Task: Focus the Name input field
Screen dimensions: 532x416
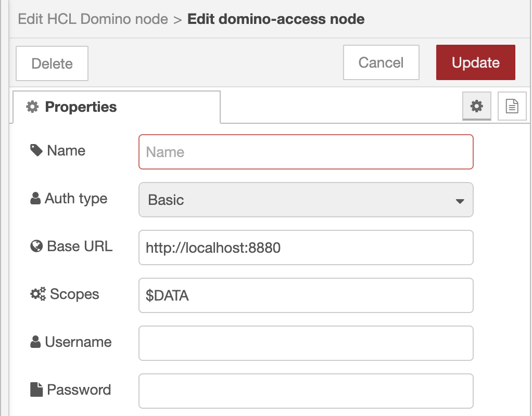Action: tap(306, 152)
